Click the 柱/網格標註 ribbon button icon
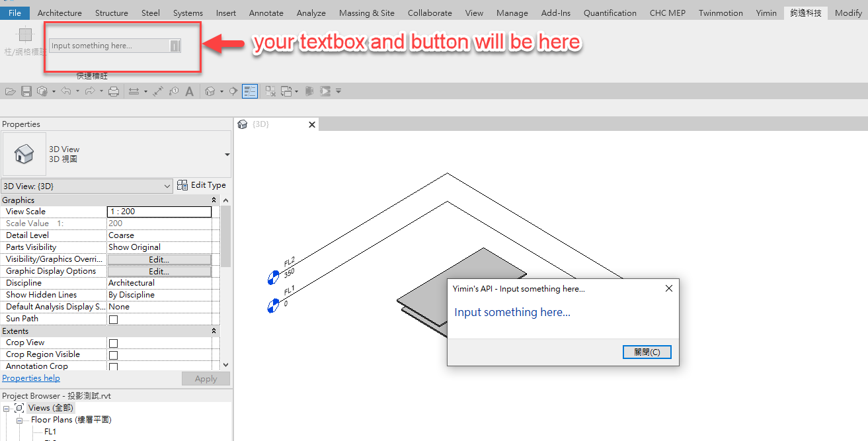868x441 pixels. pyautogui.click(x=24, y=34)
